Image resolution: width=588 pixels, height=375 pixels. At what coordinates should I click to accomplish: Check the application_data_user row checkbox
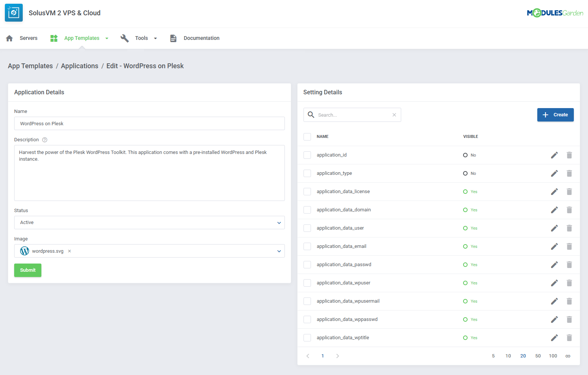pyautogui.click(x=307, y=228)
